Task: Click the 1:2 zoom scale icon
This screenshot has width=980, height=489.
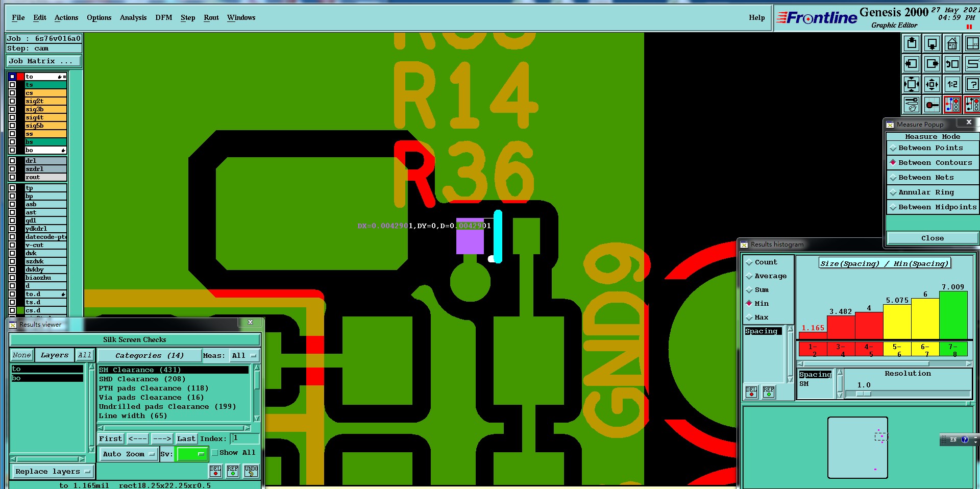Action: [x=952, y=84]
